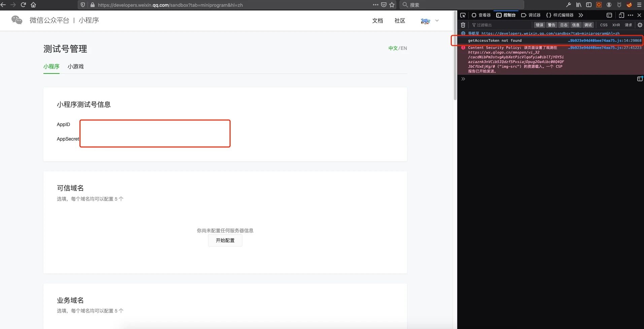Click the 小程序测试号信息 heading
644x329 pixels.
[x=84, y=104]
